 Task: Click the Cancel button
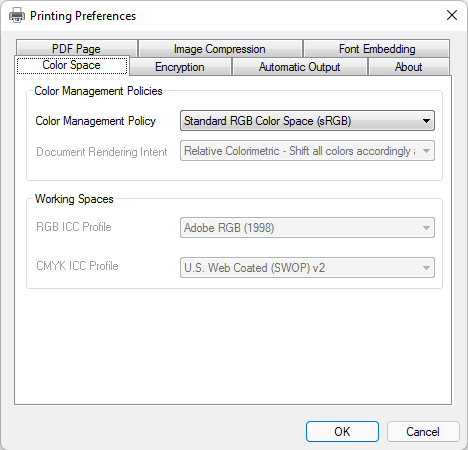423,432
